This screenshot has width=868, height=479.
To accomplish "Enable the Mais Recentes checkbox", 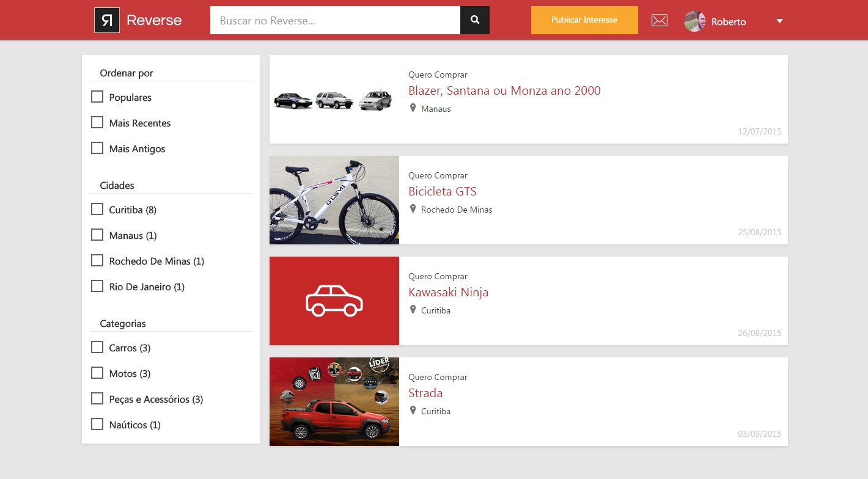I will pyautogui.click(x=97, y=123).
